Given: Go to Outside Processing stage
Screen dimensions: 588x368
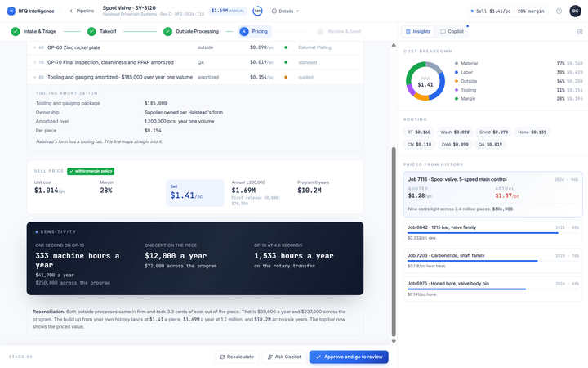Looking at the screenshot, I should click(191, 32).
